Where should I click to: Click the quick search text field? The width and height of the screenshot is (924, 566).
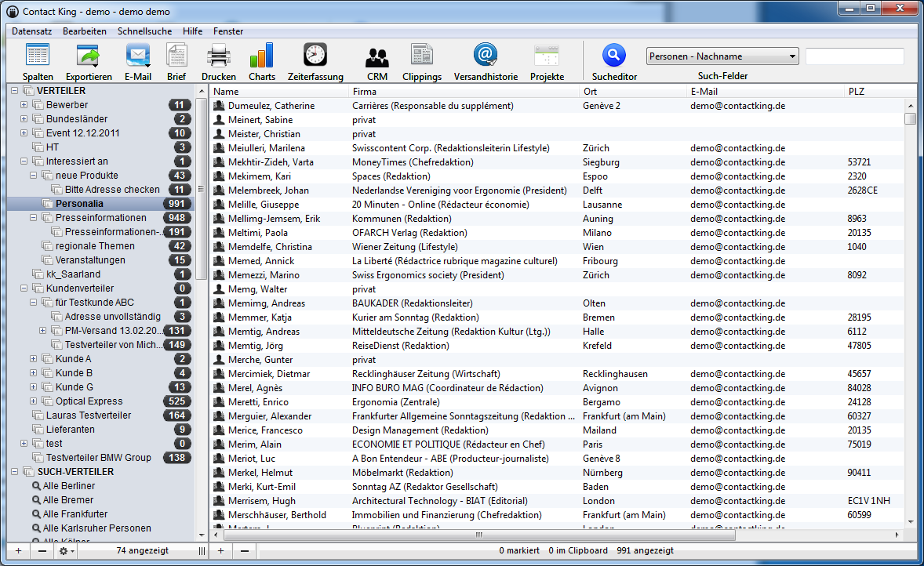[x=854, y=56]
